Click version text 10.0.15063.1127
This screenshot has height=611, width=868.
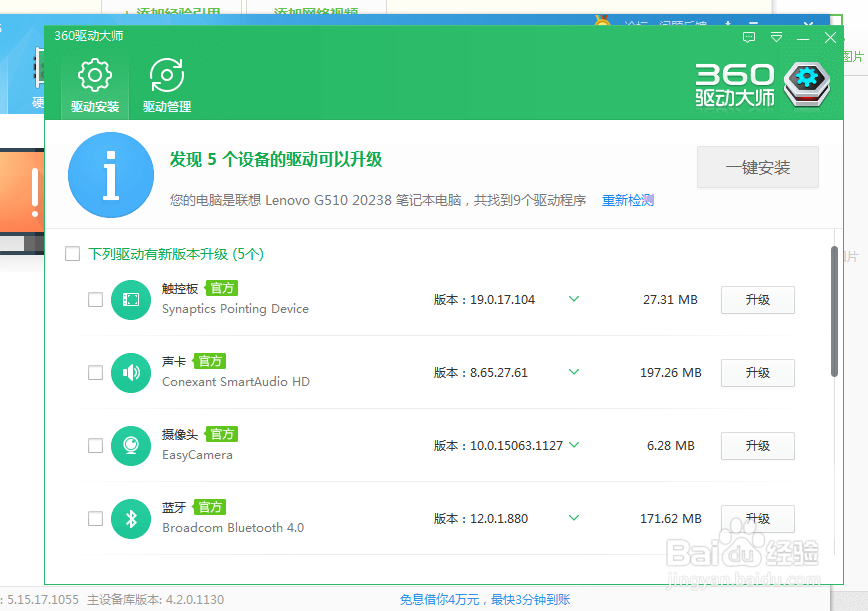(x=516, y=446)
